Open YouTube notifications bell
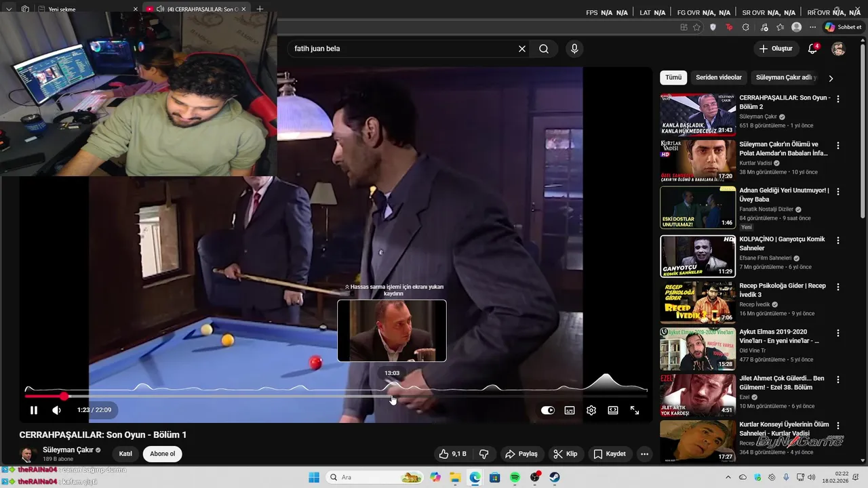The width and height of the screenshot is (868, 488). pos(812,49)
